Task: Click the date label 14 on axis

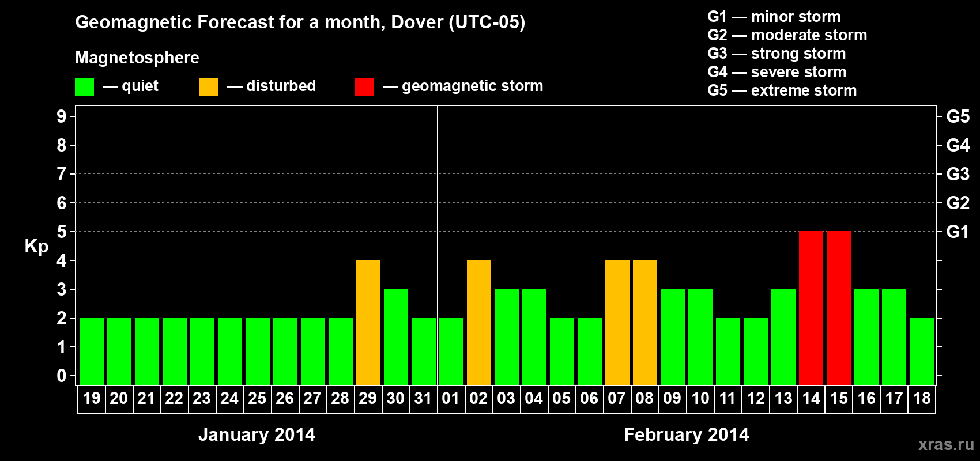Action: tap(811, 398)
